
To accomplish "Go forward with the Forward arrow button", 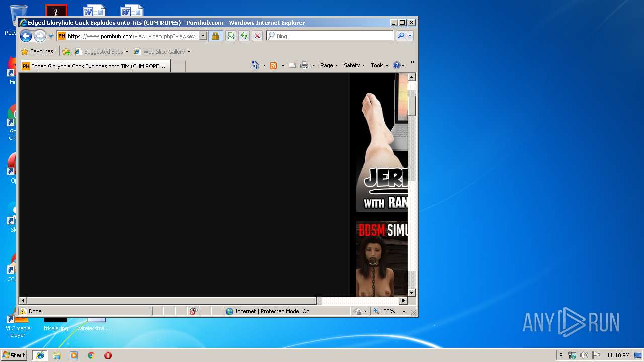I will click(40, 36).
